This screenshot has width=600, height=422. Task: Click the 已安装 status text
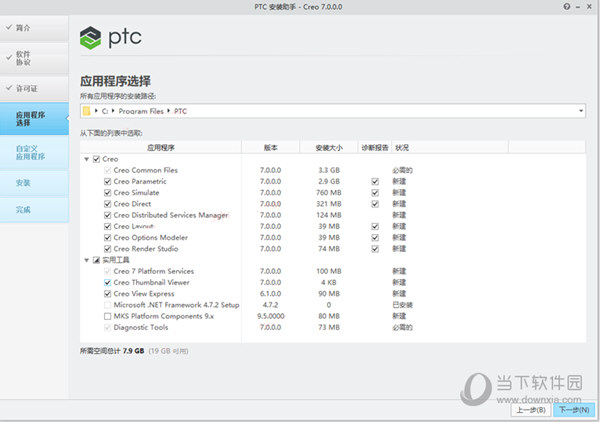pos(402,305)
